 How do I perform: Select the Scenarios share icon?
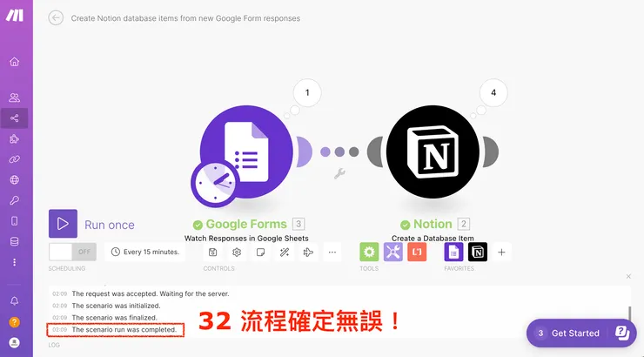click(x=15, y=118)
